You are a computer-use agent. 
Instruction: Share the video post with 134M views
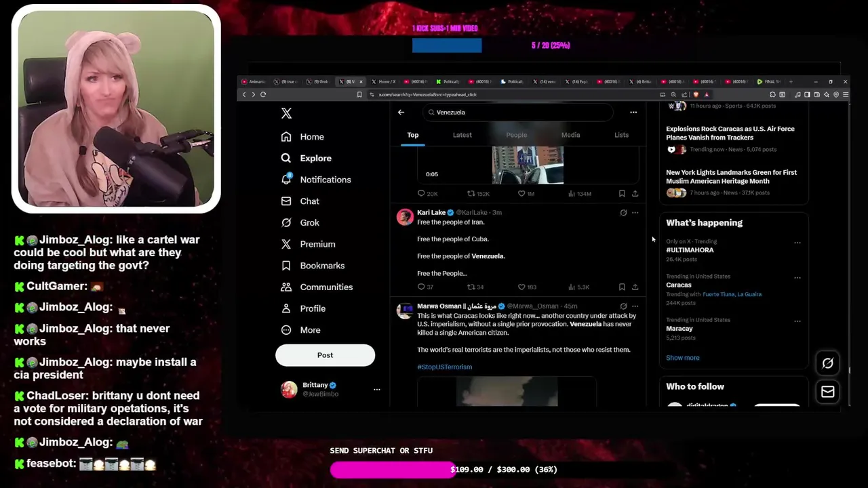635,193
